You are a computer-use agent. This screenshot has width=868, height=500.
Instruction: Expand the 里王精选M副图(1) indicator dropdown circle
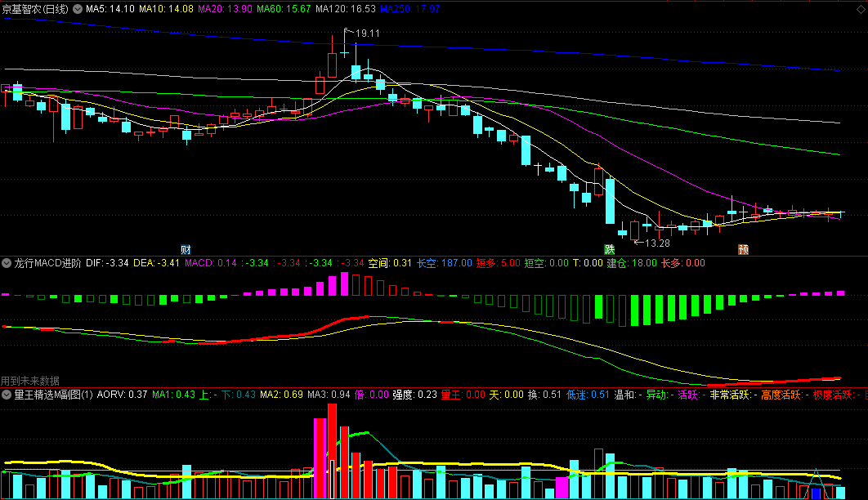(7, 395)
